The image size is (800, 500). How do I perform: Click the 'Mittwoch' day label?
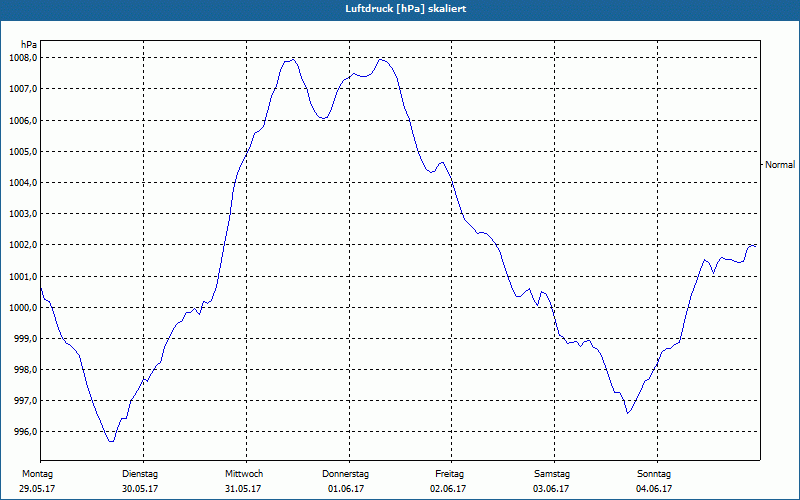point(244,474)
